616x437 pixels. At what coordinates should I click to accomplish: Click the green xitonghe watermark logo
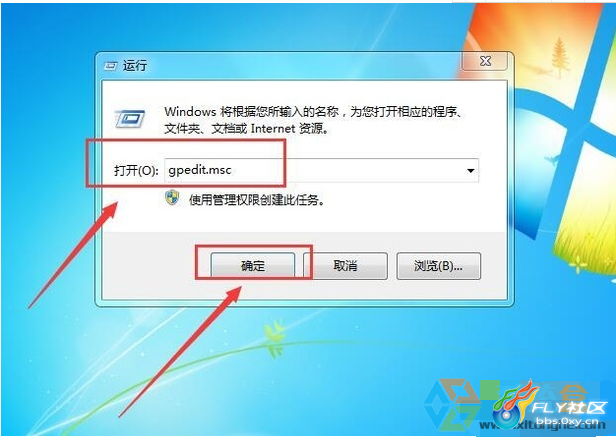pos(453,404)
